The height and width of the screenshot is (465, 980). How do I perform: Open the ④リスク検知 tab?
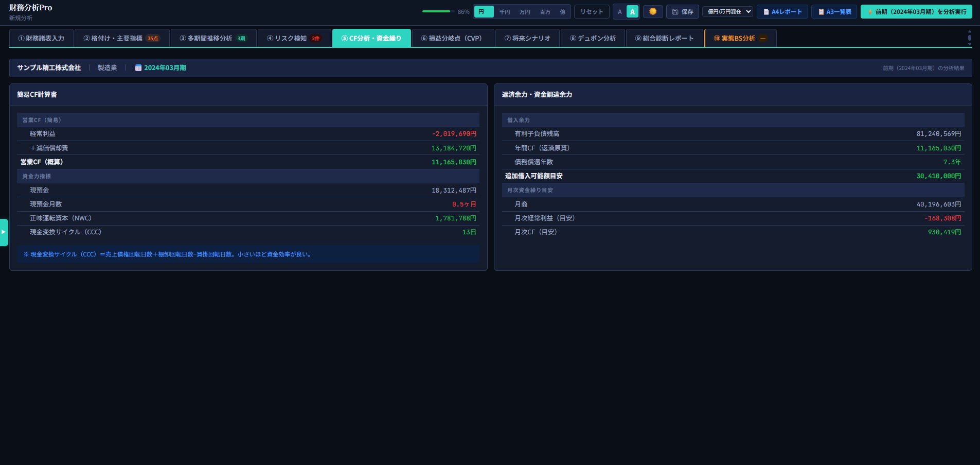point(294,38)
